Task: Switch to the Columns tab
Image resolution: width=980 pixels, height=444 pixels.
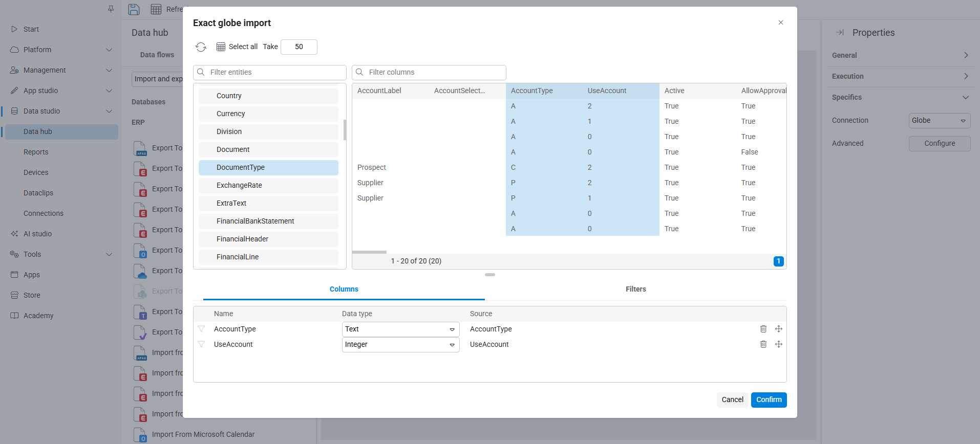Action: click(344, 289)
